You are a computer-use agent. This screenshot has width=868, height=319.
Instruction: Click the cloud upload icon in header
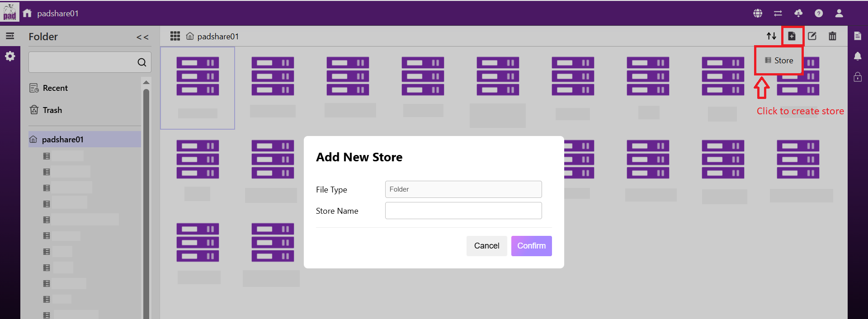(x=798, y=14)
